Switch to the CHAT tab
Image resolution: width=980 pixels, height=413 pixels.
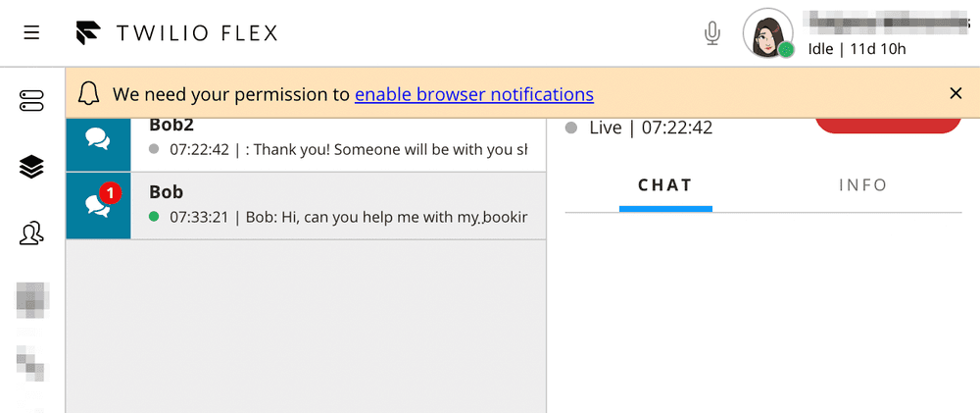(665, 185)
